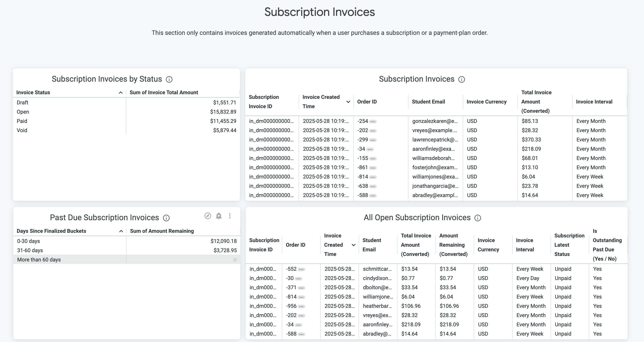Click the Every Day interval cell
Image resolution: width=644 pixels, height=342 pixels.
tap(528, 278)
